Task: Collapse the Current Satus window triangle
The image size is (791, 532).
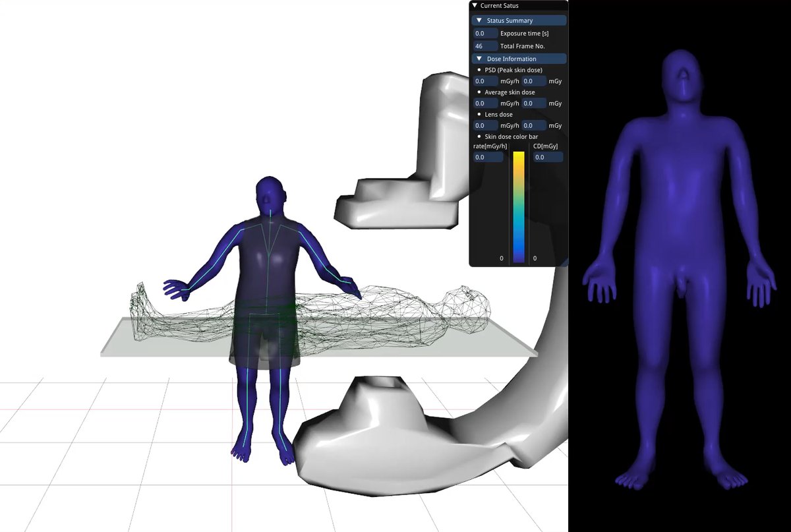Action: [x=475, y=5]
